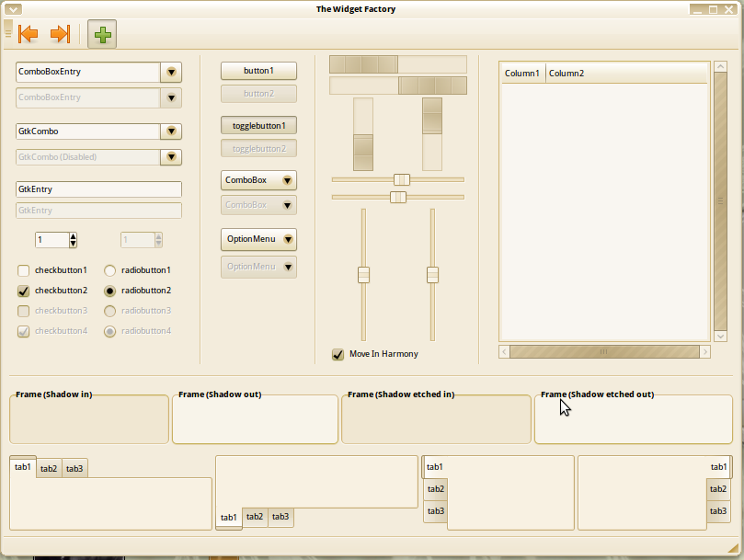744x560 pixels.
Task: Uncheck the Move In Harmony checkbox
Action: pos(338,354)
